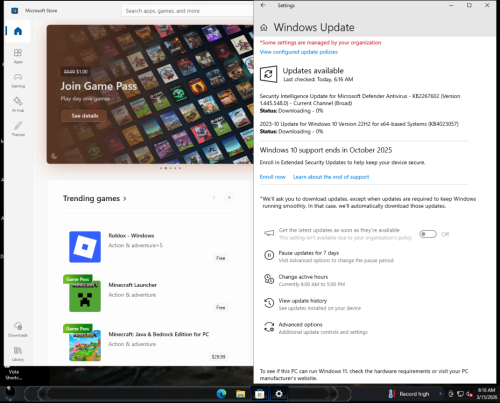Image resolution: width=500 pixels, height=403 pixels.
Task: Open Downloads in Store sidebar
Action: pyautogui.click(x=18, y=329)
